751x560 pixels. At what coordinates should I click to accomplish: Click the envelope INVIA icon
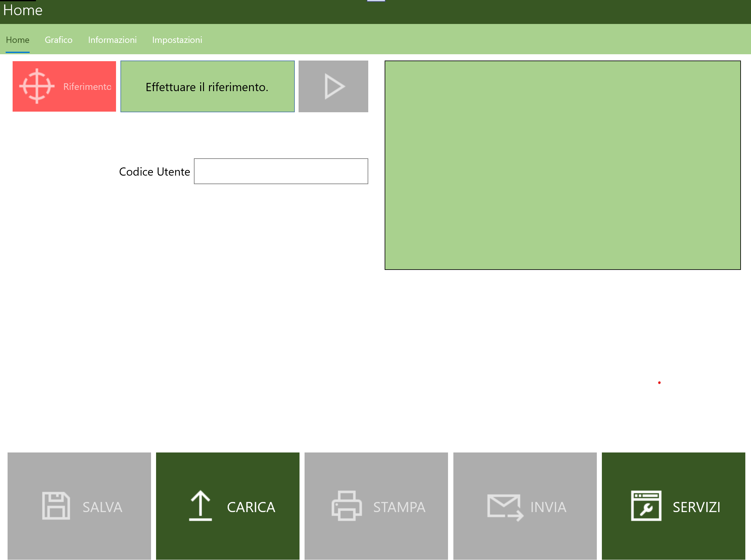(505, 507)
